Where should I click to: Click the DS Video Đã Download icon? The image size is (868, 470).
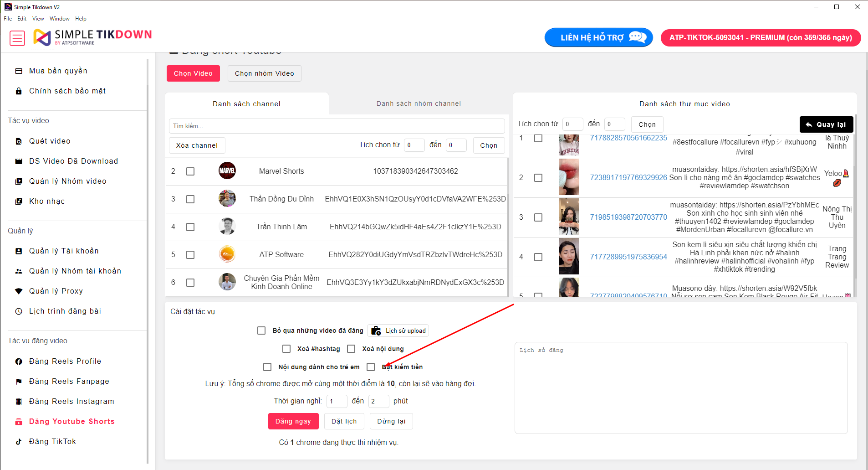19,161
